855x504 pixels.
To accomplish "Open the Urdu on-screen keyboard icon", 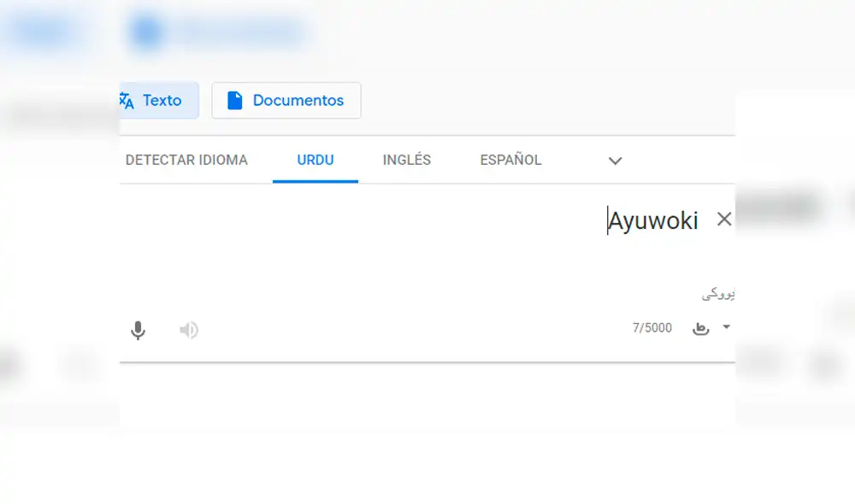I will pos(699,327).
